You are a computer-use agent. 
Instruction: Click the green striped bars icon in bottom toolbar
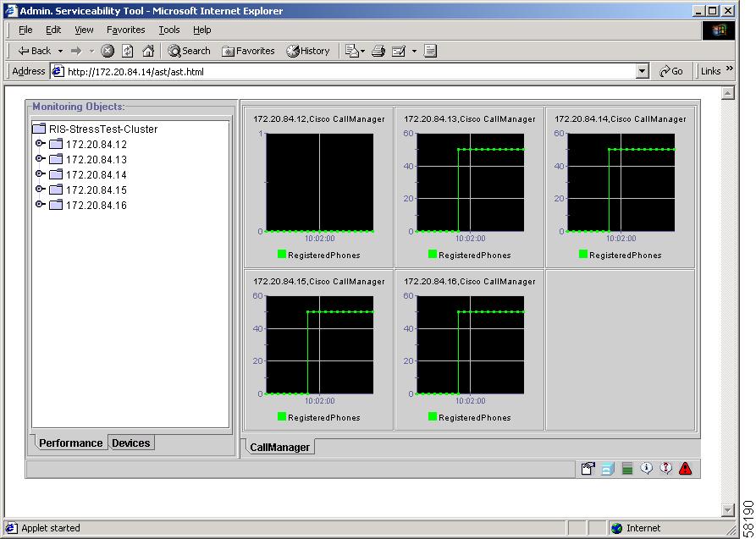[627, 468]
